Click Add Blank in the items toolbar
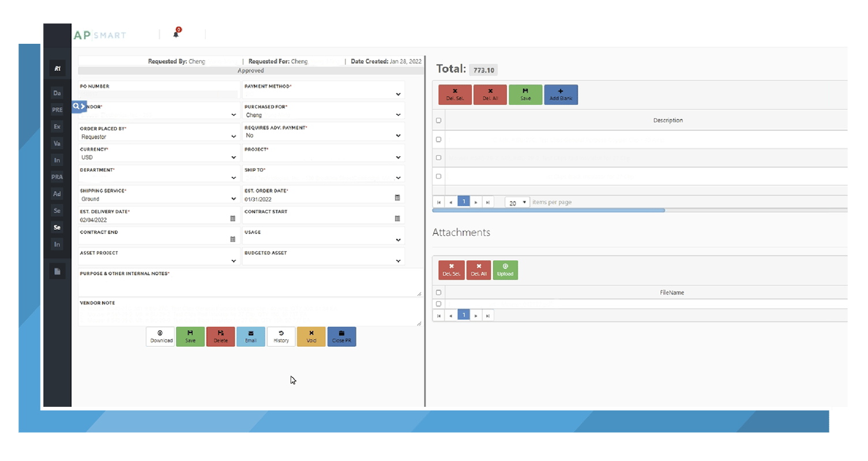Image resolution: width=868 pixels, height=461 pixels. coord(561,95)
